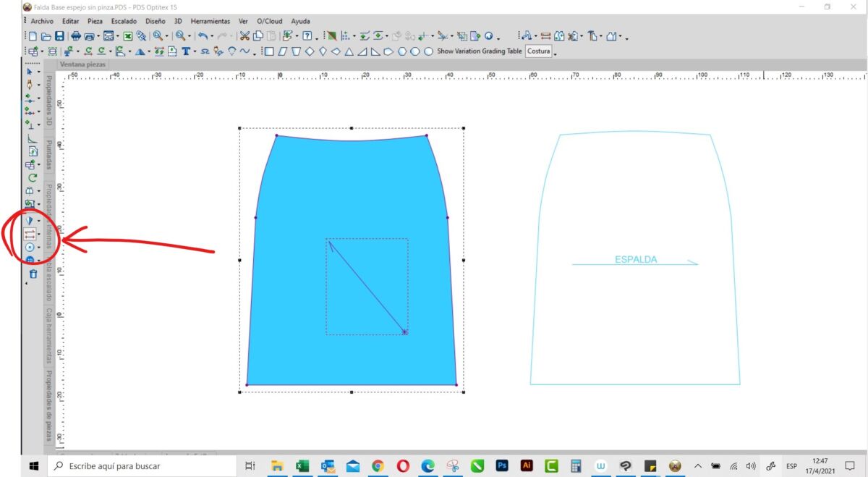Click the trash can delete icon

coord(33,274)
